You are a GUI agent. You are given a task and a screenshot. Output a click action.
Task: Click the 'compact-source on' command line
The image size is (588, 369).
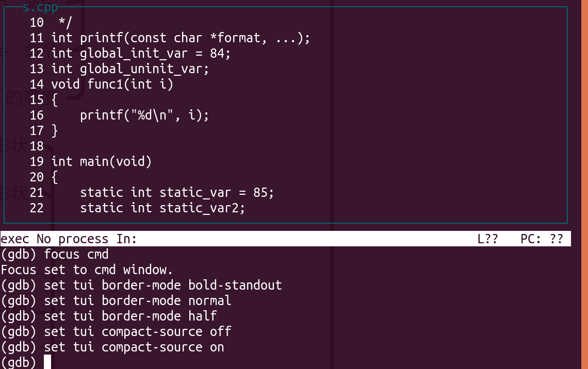pyautogui.click(x=112, y=347)
